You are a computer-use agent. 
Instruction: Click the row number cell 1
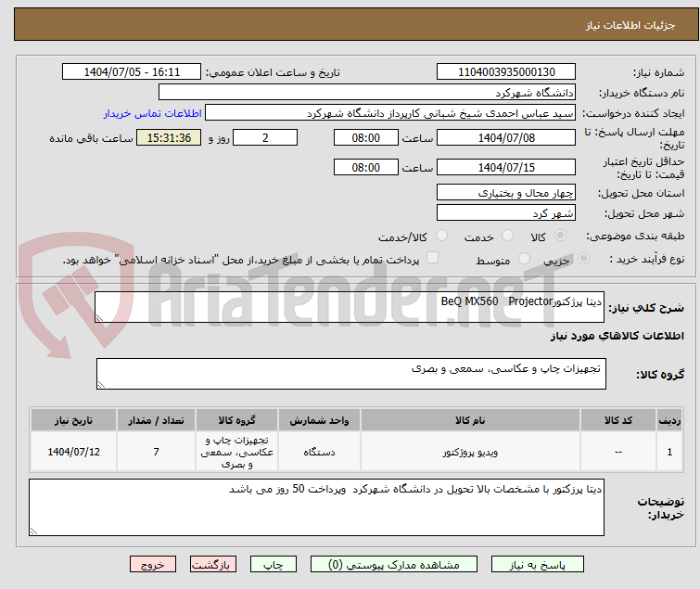point(669,452)
